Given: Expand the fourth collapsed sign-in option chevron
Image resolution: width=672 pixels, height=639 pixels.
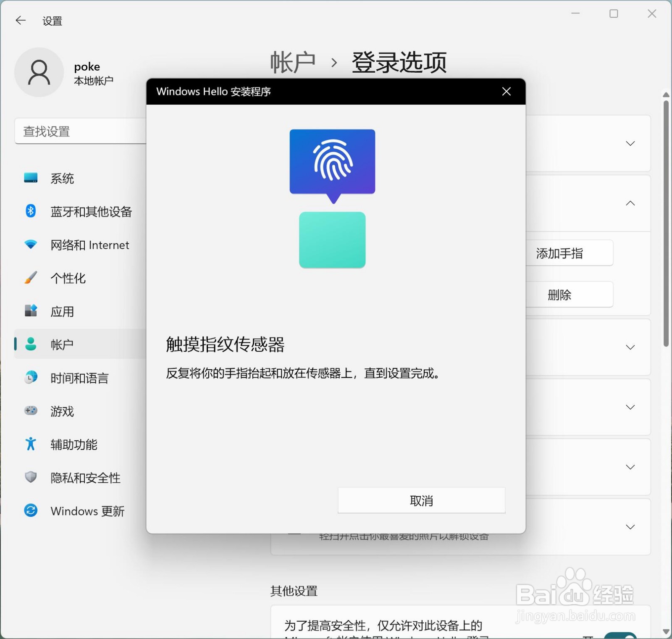Looking at the screenshot, I should [x=630, y=407].
